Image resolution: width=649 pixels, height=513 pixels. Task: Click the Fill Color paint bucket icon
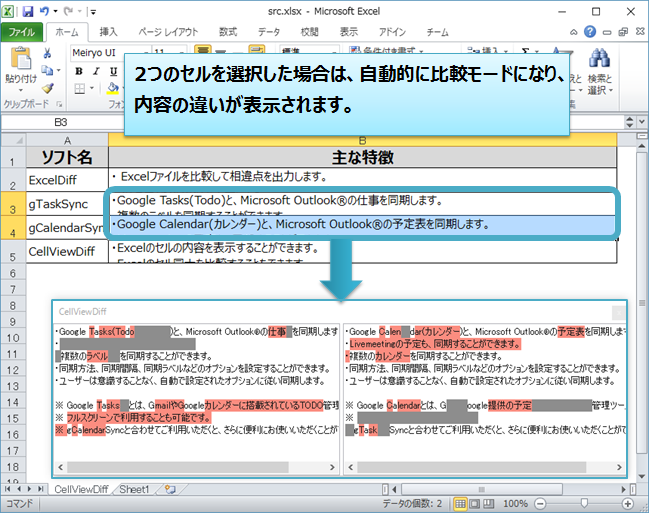coord(112,88)
